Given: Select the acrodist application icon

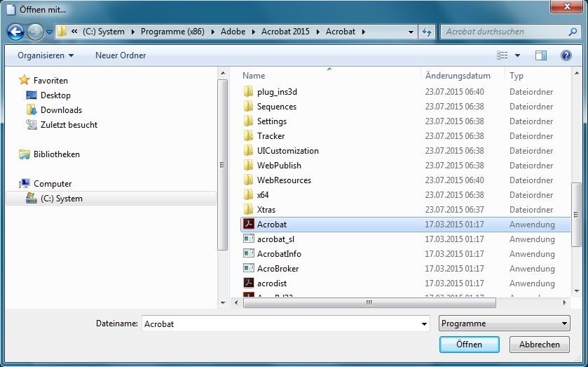Looking at the screenshot, I should 248,283.
